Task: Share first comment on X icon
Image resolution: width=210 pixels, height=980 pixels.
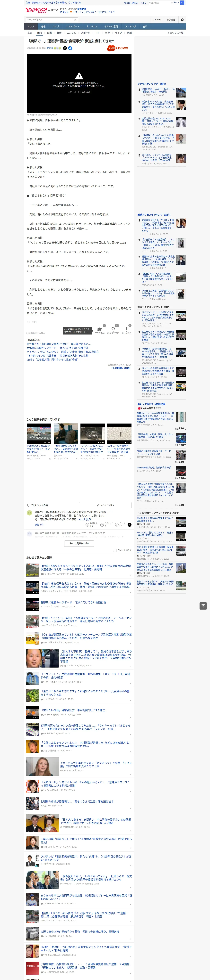Action: point(130,524)
